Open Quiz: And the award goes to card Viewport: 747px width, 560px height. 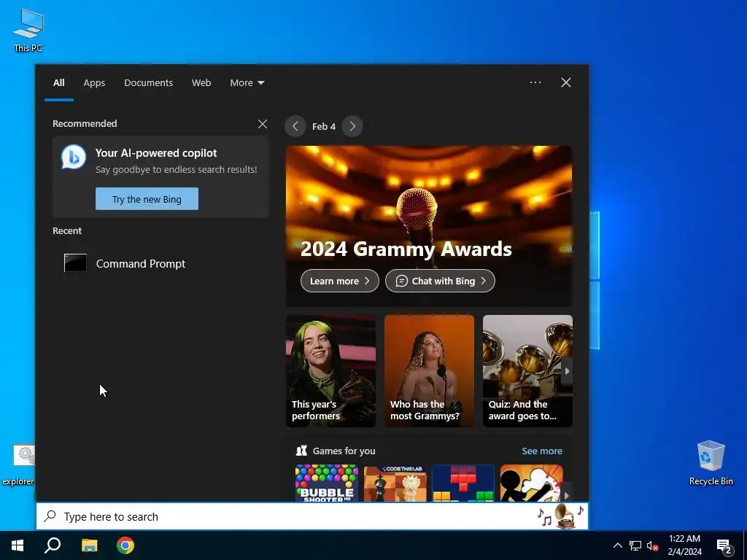tap(527, 371)
